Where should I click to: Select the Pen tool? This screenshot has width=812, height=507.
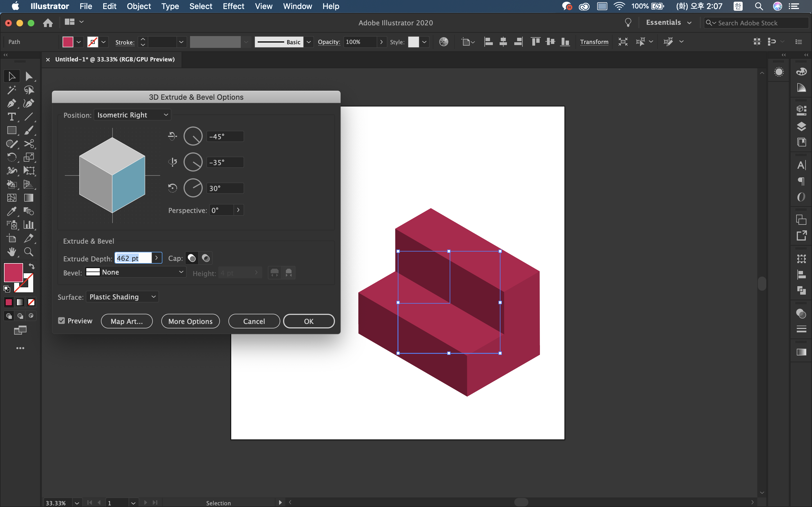(11, 103)
